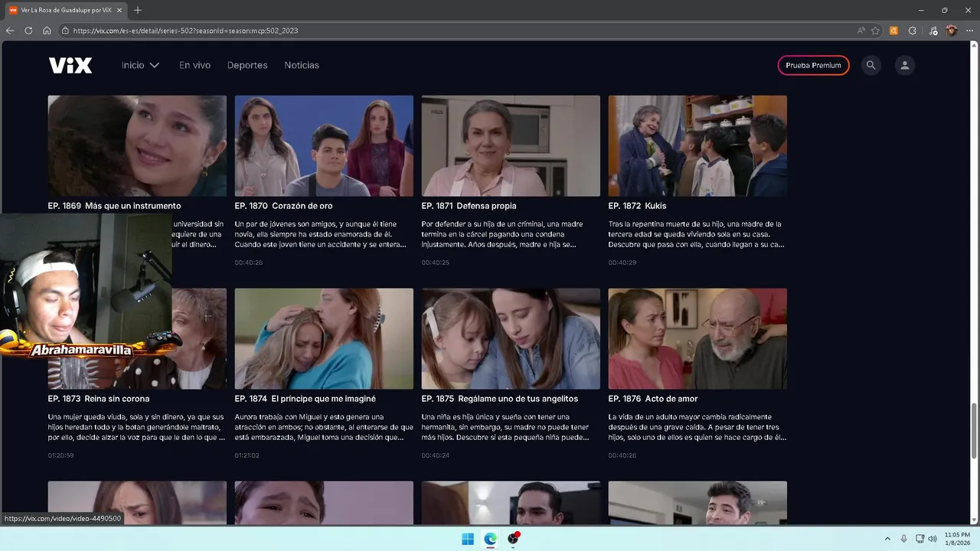The height and width of the screenshot is (551, 980).
Task: Open the Windows Start button
Action: 468,539
